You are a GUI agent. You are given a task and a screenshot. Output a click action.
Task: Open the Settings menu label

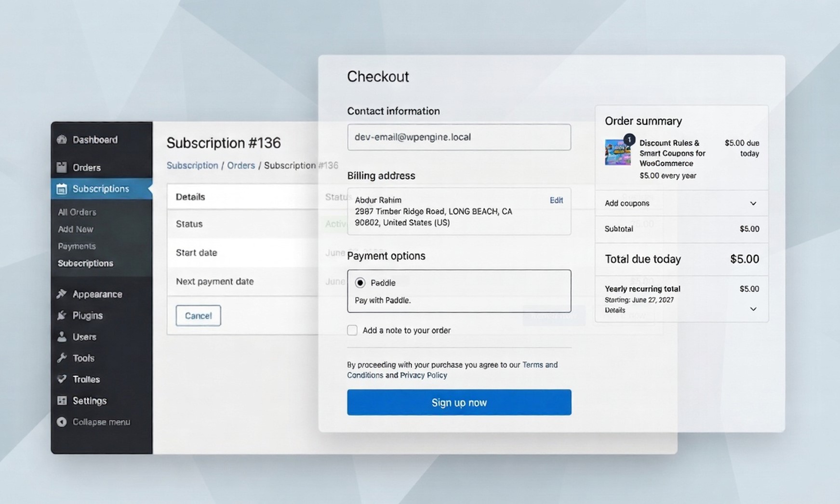90,400
